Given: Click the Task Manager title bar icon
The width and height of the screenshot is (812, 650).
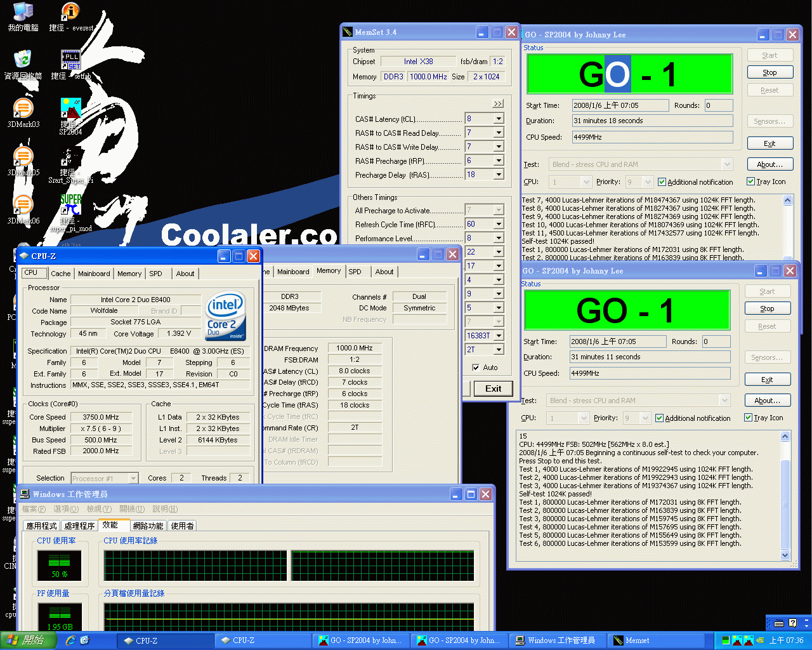Looking at the screenshot, I should pos(25,494).
